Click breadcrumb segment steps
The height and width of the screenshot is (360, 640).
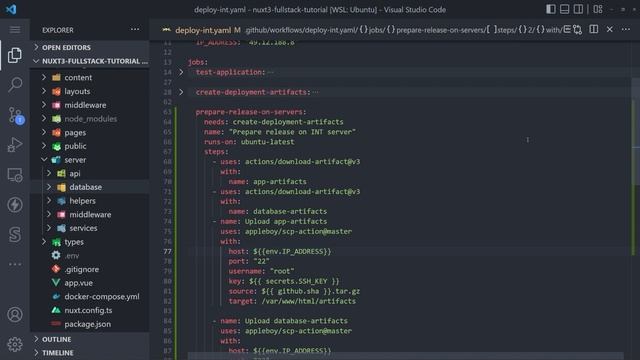[x=502, y=30]
